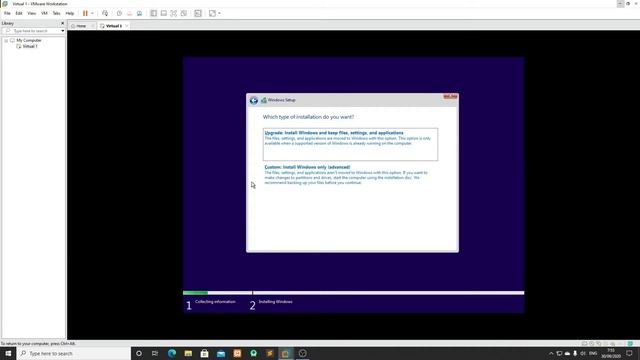Click the taskbar search box

point(74,353)
